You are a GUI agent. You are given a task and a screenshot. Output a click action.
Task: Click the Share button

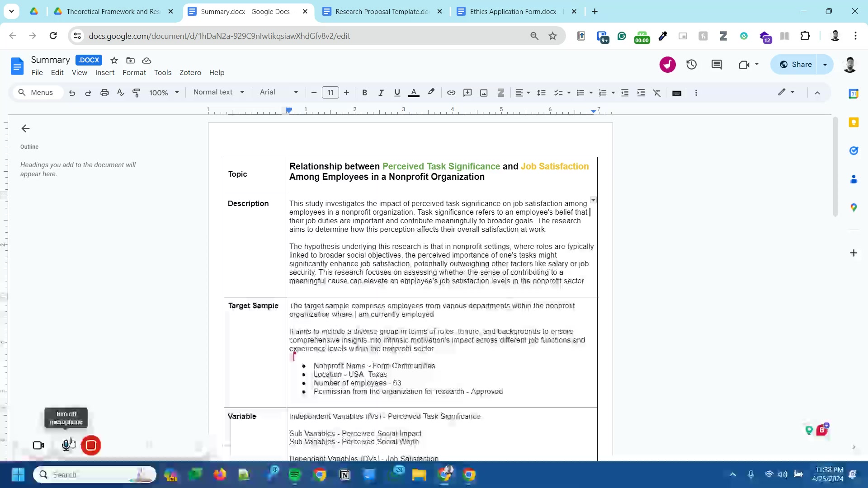point(796,65)
